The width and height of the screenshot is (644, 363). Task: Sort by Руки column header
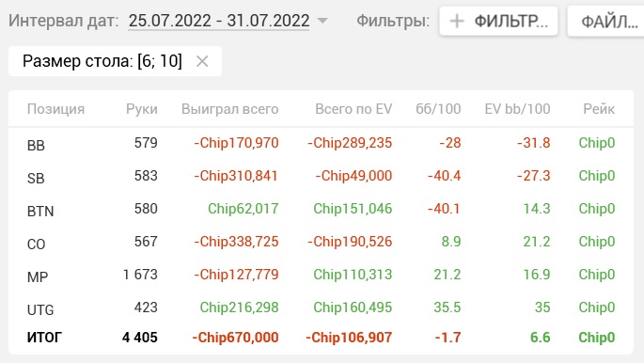pyautogui.click(x=142, y=109)
